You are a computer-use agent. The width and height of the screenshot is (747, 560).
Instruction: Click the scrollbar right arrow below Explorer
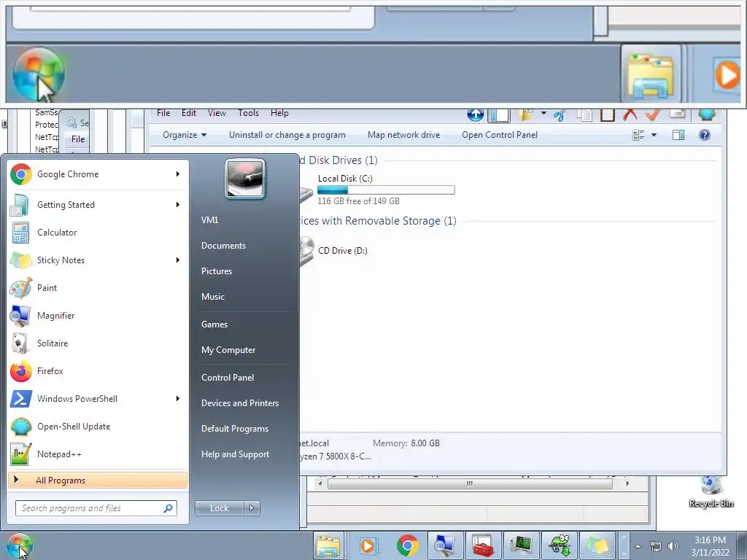(627, 484)
